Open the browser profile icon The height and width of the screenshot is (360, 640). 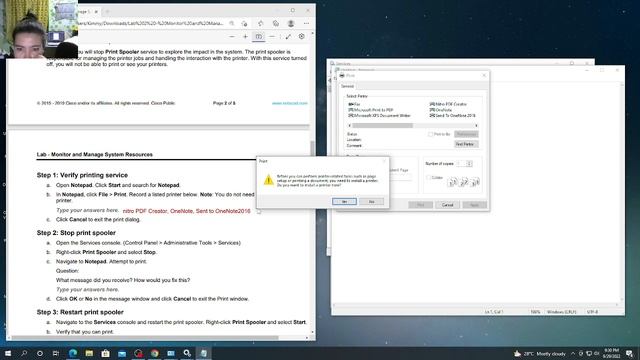[291, 23]
